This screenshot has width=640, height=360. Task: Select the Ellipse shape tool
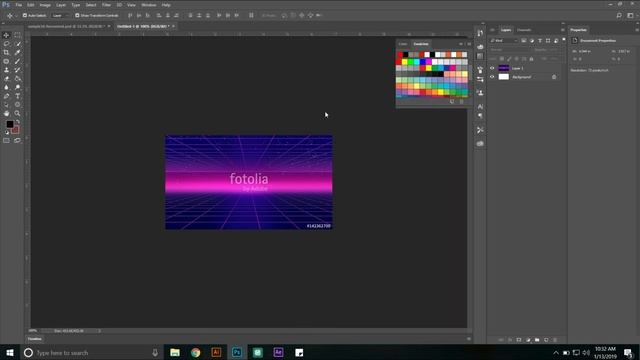point(18,105)
